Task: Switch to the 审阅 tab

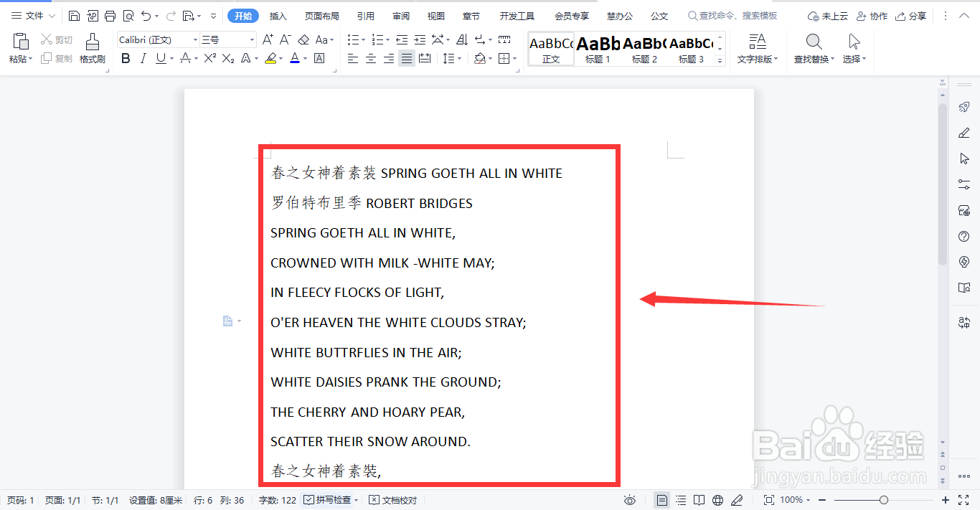Action: pyautogui.click(x=402, y=16)
